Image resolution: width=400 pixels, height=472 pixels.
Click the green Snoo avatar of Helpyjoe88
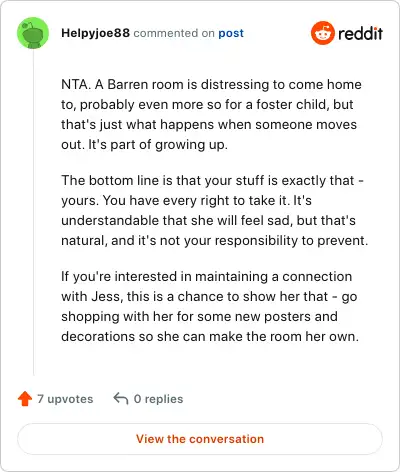click(33, 33)
